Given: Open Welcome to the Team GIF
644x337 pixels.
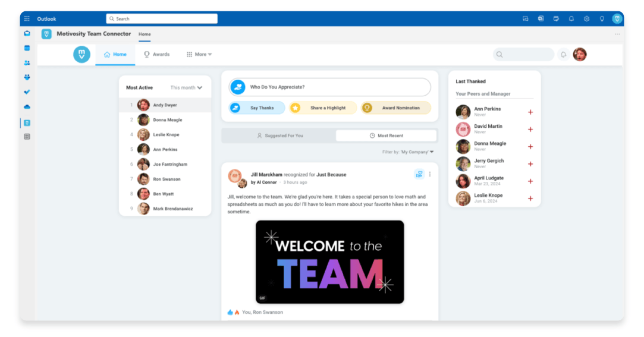Looking at the screenshot, I should [330, 262].
